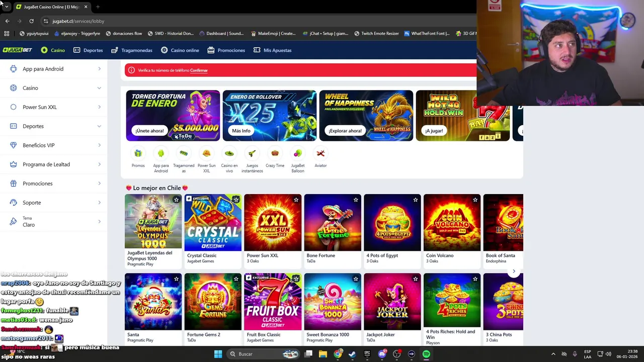This screenshot has height=362, width=644.
Task: Open the MakeEmoji bookmark
Action: 273,34
